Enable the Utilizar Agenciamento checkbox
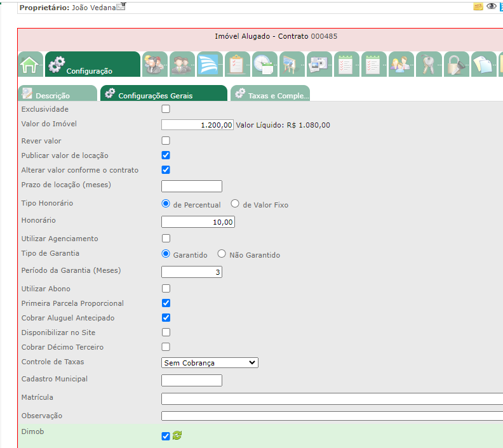 (x=166, y=239)
